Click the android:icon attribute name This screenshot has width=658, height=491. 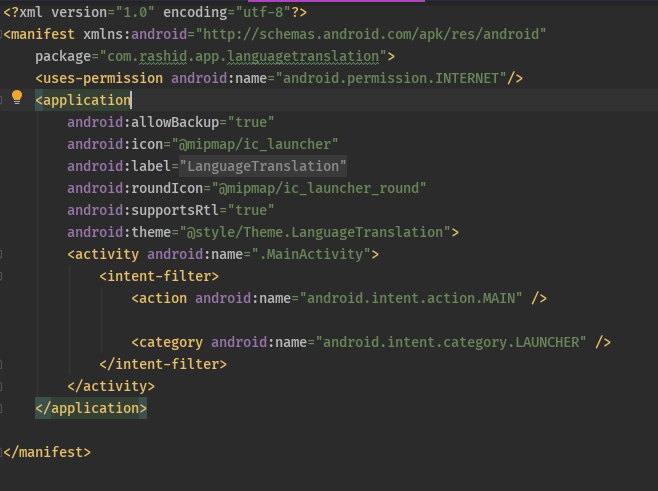[115, 144]
